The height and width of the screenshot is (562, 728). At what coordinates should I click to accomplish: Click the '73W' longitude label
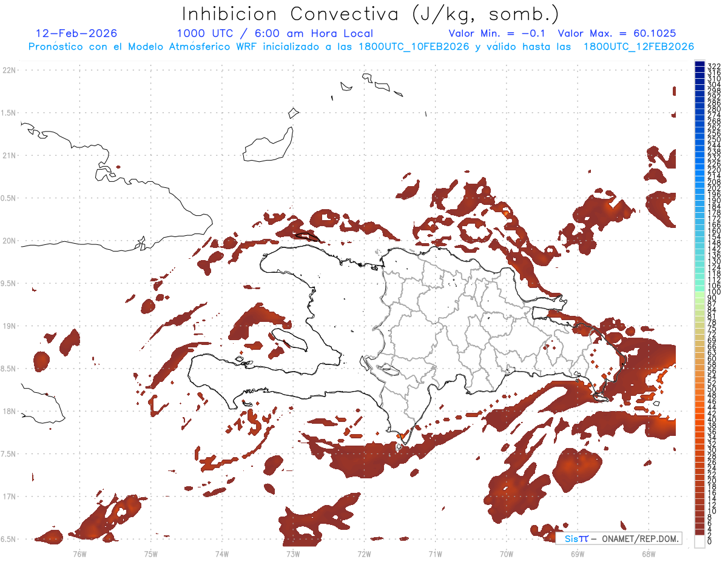point(293,554)
